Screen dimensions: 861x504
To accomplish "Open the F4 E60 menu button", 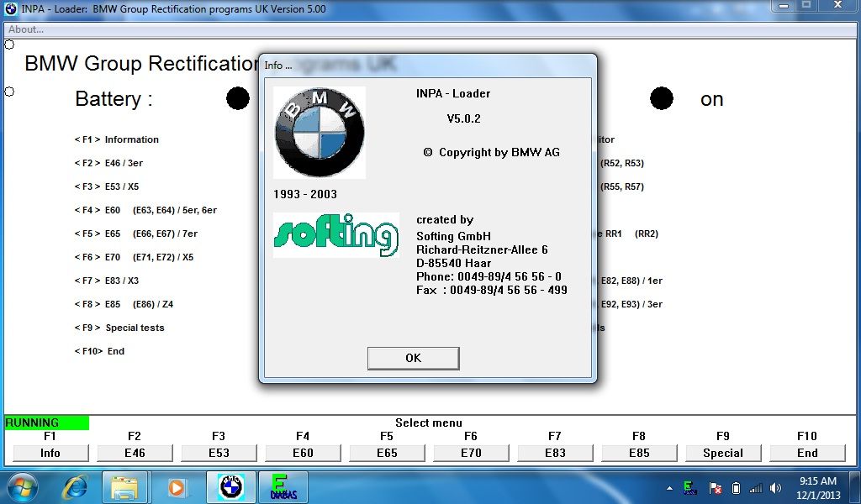I will (x=303, y=453).
